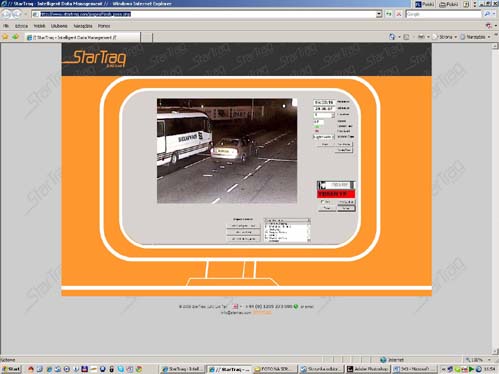Screen dimensions: 499x374
Task: Go back with the browser Back arrow
Action: 6,14
